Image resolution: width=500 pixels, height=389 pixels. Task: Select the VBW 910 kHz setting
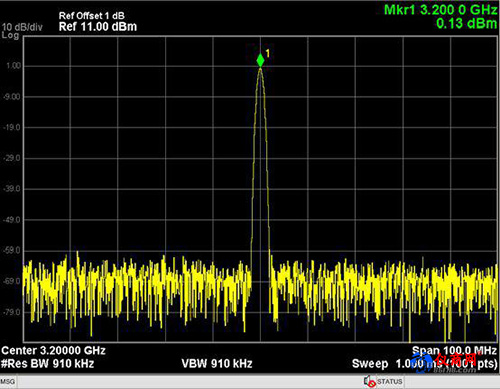(217, 363)
